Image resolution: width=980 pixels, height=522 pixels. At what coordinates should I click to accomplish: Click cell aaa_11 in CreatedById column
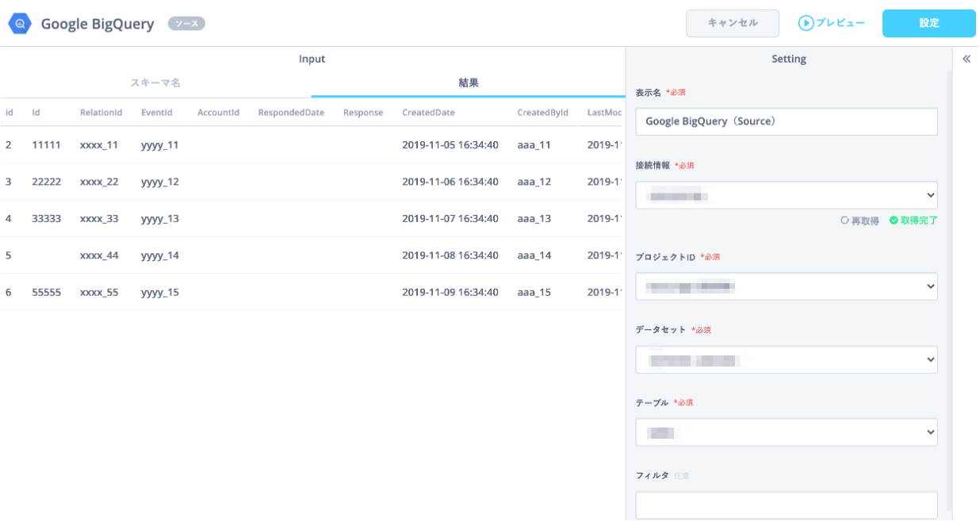pos(534,145)
